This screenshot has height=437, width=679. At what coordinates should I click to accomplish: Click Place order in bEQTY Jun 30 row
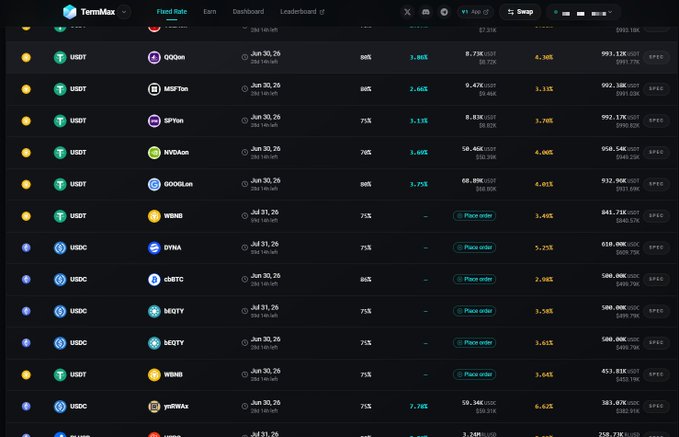[x=474, y=343]
